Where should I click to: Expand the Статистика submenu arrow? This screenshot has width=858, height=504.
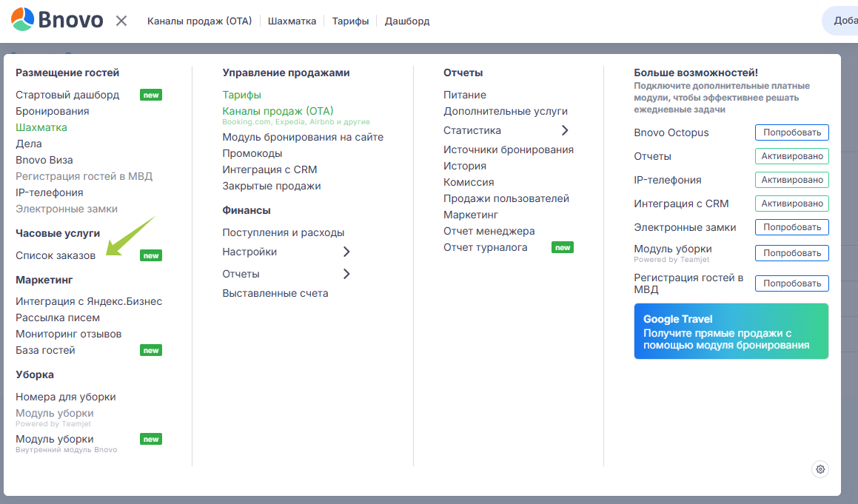pyautogui.click(x=565, y=130)
